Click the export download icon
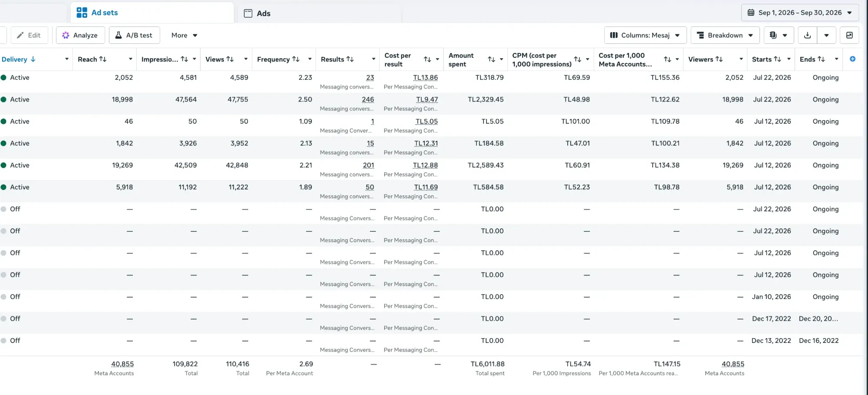 [807, 35]
